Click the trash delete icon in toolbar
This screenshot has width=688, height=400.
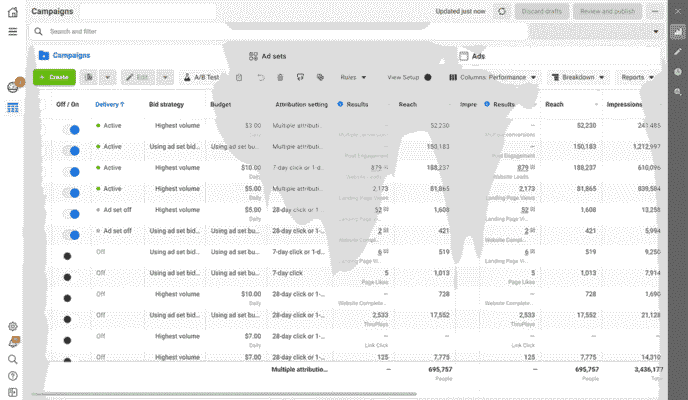click(x=282, y=77)
